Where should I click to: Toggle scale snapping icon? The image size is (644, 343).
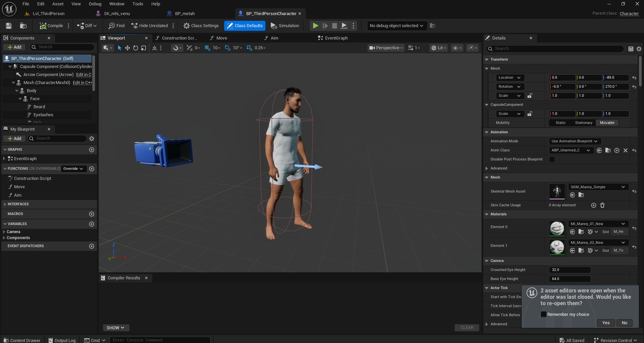(249, 48)
